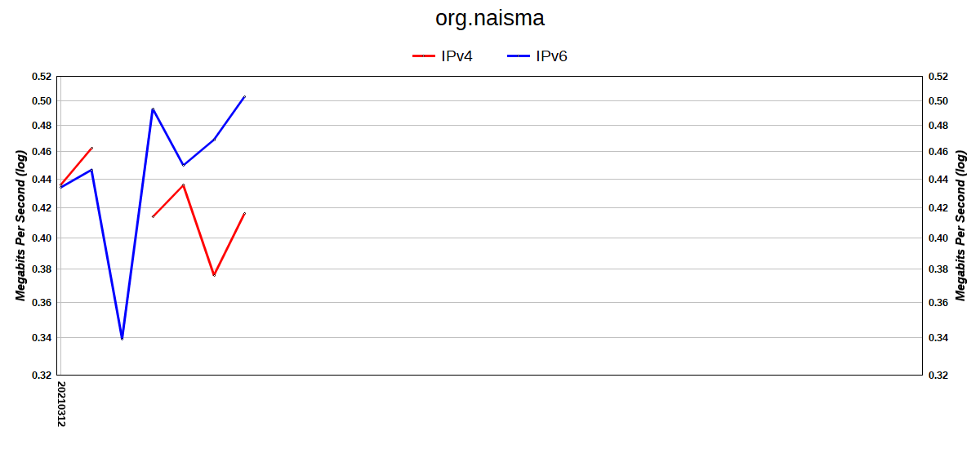Click the IPv4 point at the end of the red line
The height and width of the screenshot is (449, 980).
[x=244, y=213]
